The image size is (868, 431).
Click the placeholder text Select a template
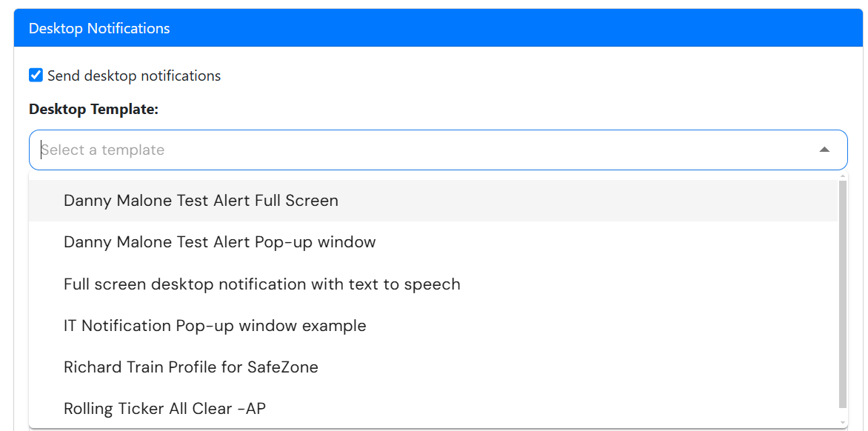coord(103,150)
